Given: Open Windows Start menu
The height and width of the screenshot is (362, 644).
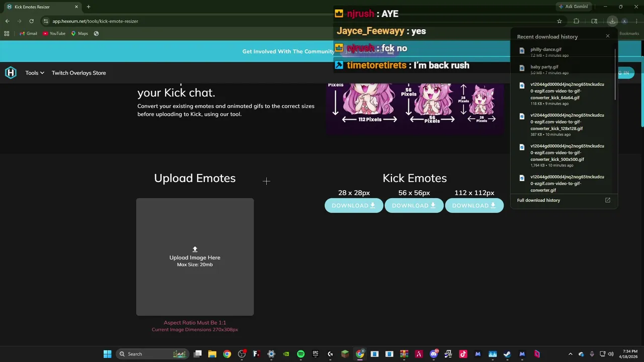Looking at the screenshot, I should click(107, 354).
